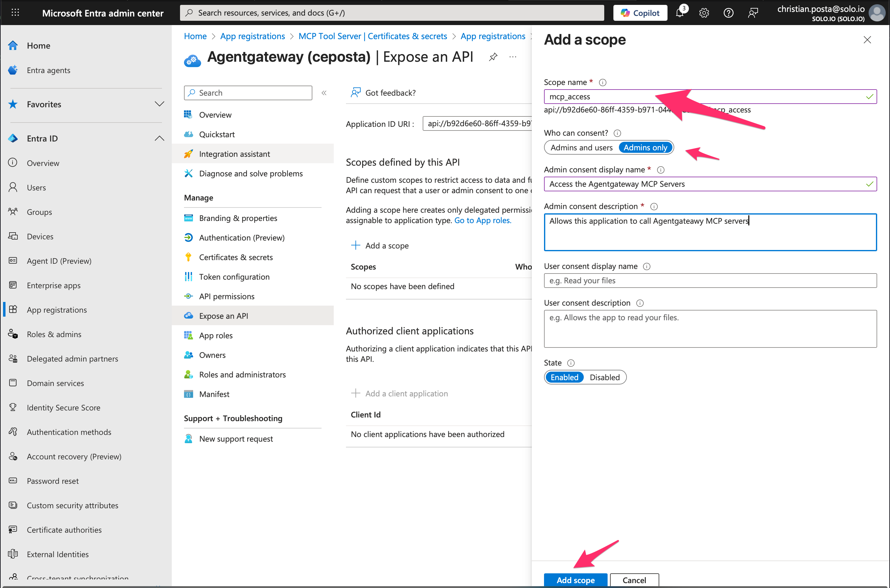Select Admins and users consent option
Viewport: 890px width, 588px height.
point(581,148)
